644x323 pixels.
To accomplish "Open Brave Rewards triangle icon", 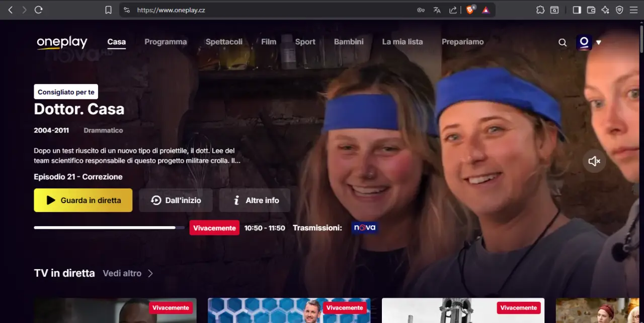I will click(486, 10).
